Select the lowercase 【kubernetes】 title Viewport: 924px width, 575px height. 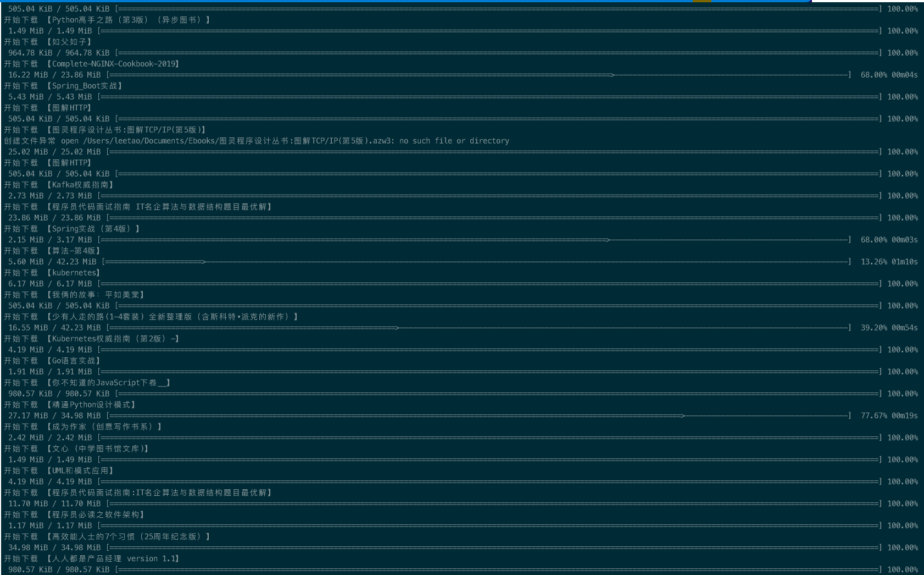tap(73, 273)
